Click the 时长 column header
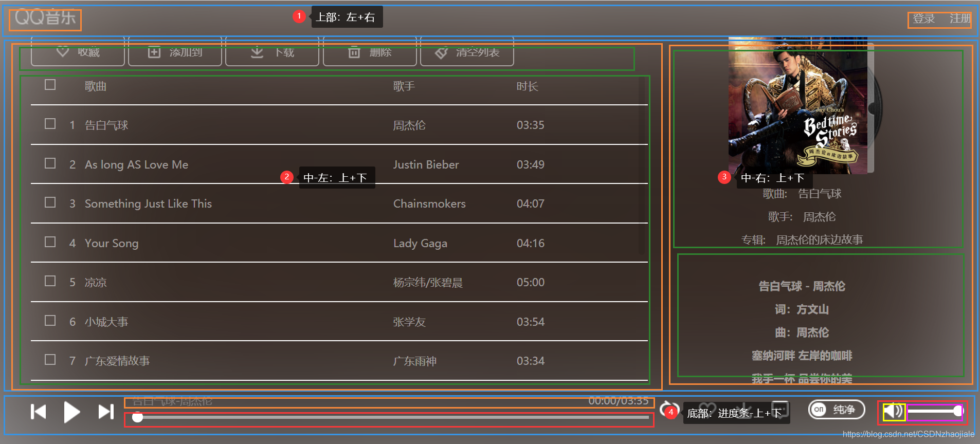The image size is (980, 444). click(528, 86)
